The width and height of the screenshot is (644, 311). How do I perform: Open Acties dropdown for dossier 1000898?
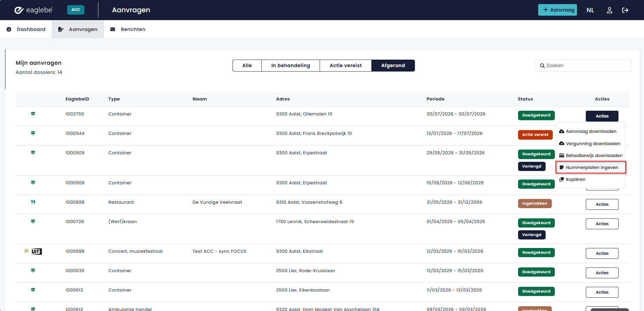coord(602,204)
